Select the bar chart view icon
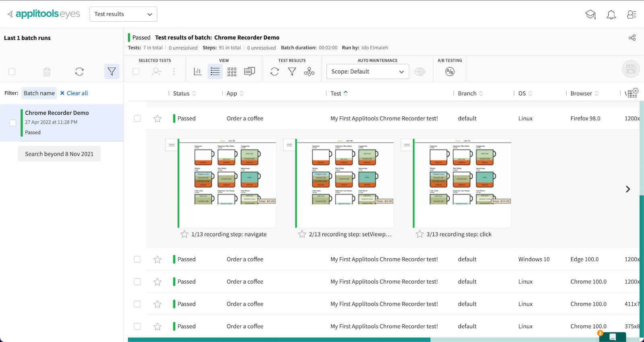 pos(198,72)
